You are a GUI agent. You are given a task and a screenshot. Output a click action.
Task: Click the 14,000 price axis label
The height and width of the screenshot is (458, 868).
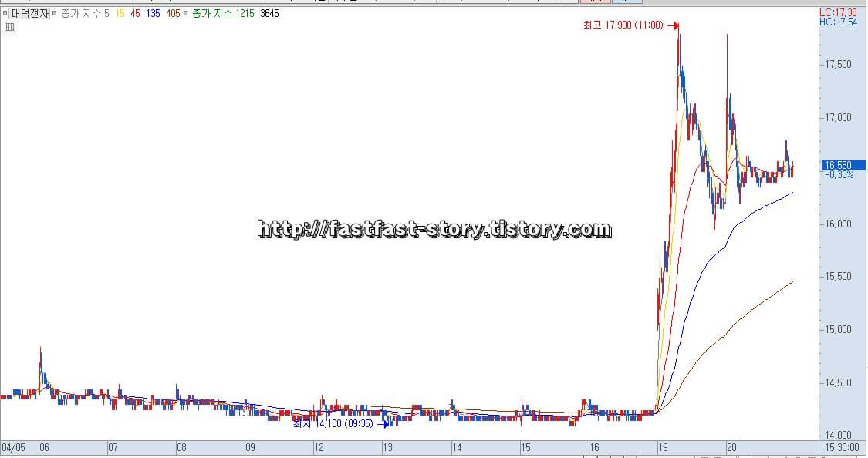(x=838, y=435)
